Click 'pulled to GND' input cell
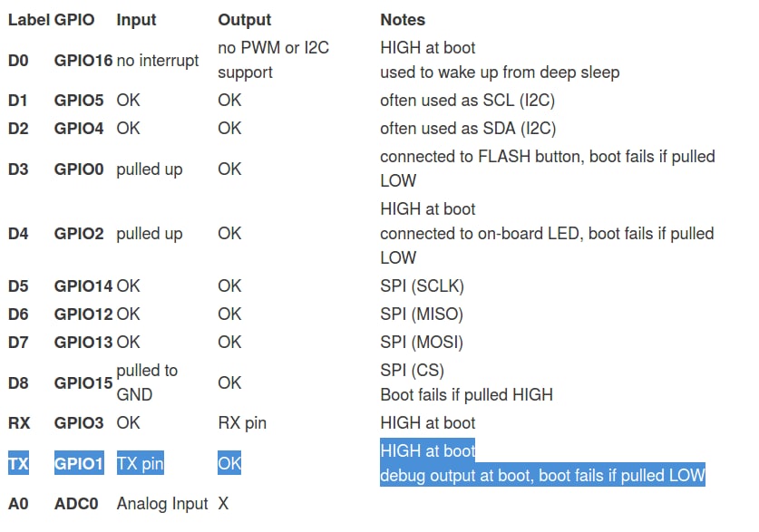759x532 pixels. coord(147,382)
